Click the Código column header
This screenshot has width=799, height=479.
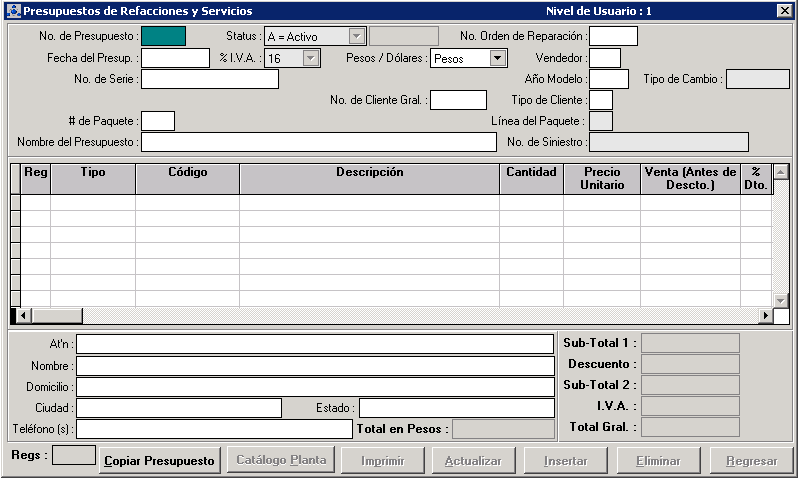(x=187, y=173)
